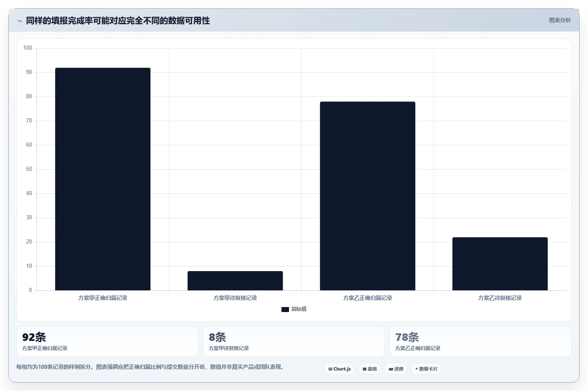
Task: Click the 8条 value in stat card
Action: [x=218, y=337]
